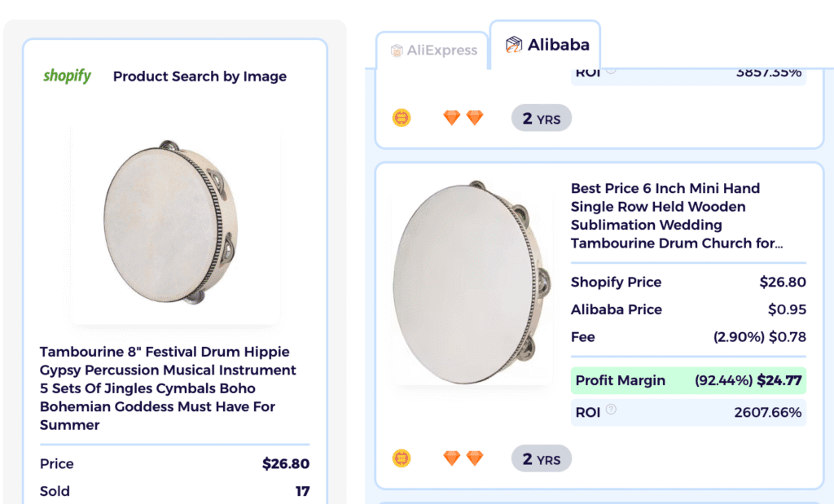Click the 2 YRS supplier badge on the top listing
Viewport: 834px width, 504px height.
pyautogui.click(x=541, y=117)
